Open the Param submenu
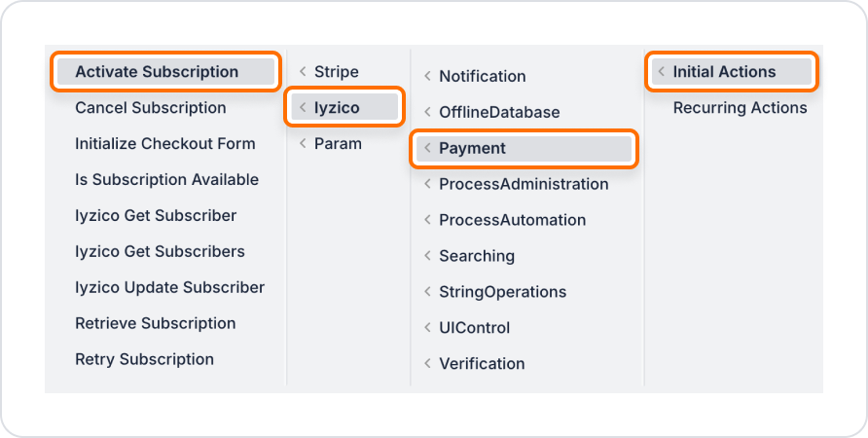Screen dimensions: 868x438 pyautogui.click(x=339, y=143)
